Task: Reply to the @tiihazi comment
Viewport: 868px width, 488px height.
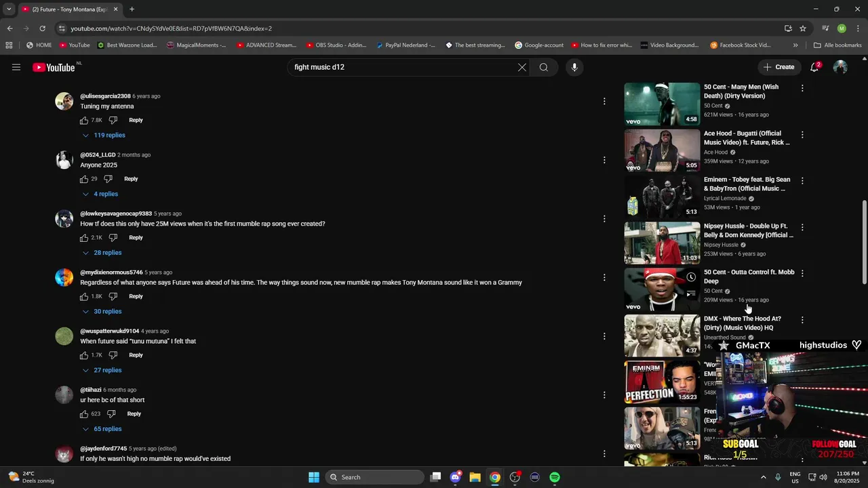Action: [134, 414]
